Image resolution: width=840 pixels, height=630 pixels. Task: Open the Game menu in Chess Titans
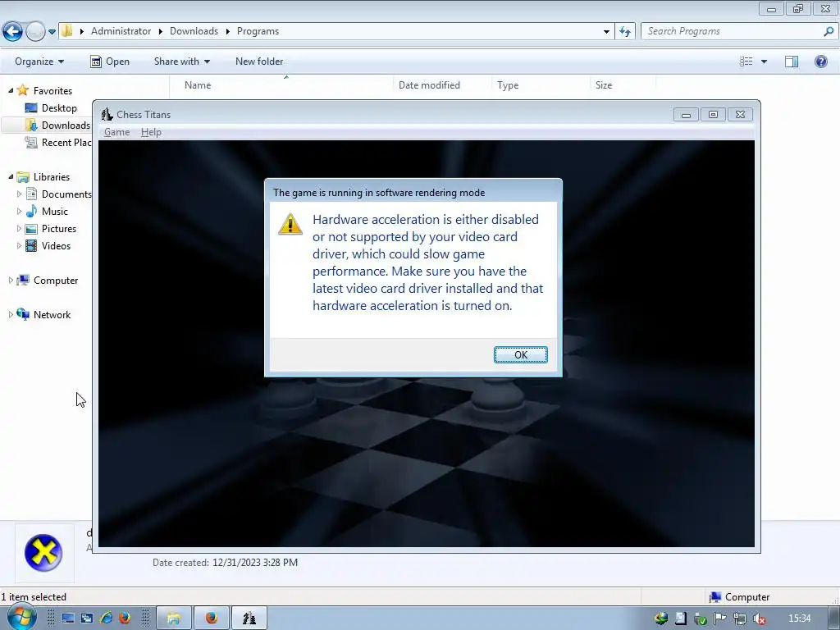(x=116, y=132)
